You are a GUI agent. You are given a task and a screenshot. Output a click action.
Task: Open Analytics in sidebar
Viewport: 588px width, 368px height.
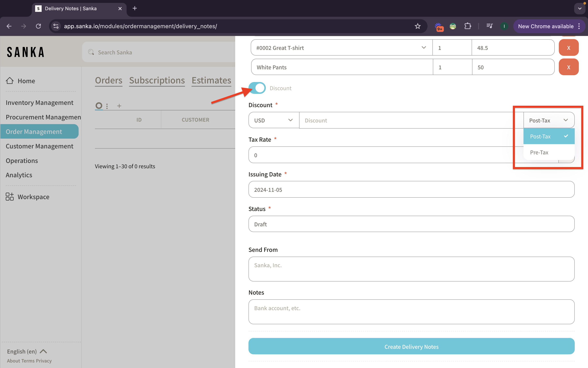pyautogui.click(x=19, y=175)
